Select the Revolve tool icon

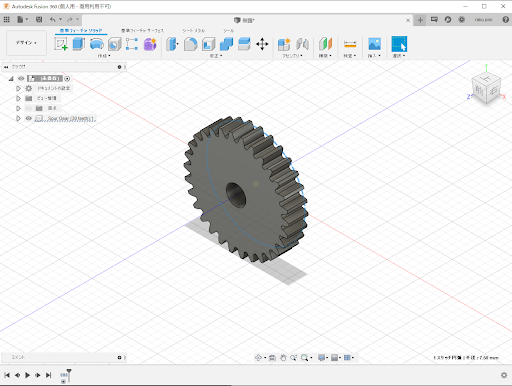(x=97, y=44)
